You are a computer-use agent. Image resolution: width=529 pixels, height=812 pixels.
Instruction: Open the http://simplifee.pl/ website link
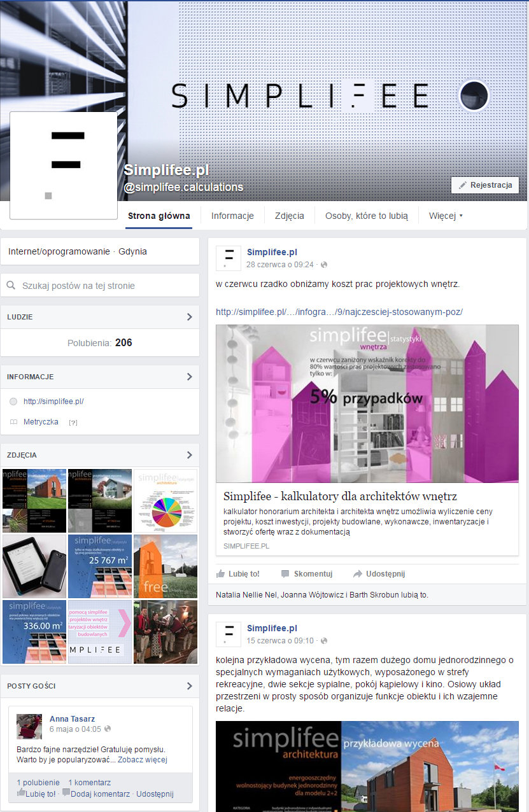coord(53,402)
